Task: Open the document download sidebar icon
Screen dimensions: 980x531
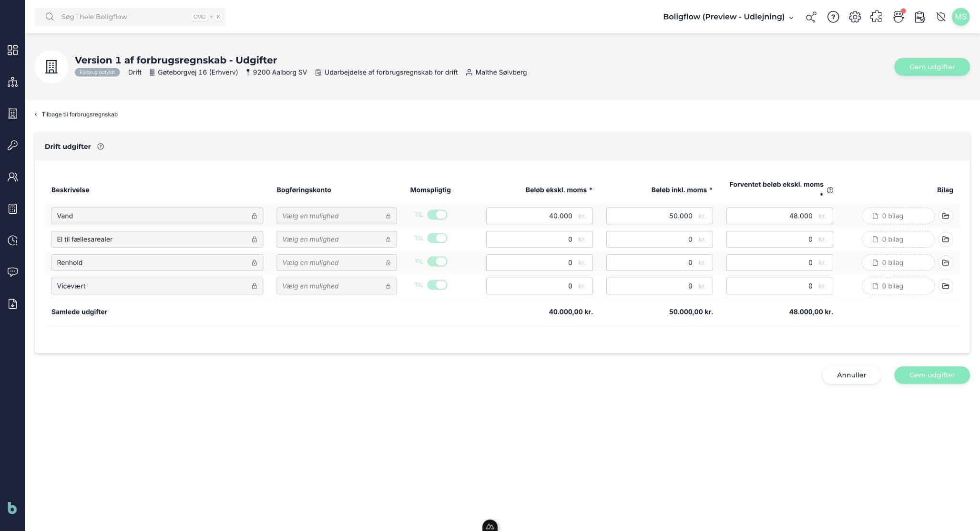Action: [x=12, y=304]
